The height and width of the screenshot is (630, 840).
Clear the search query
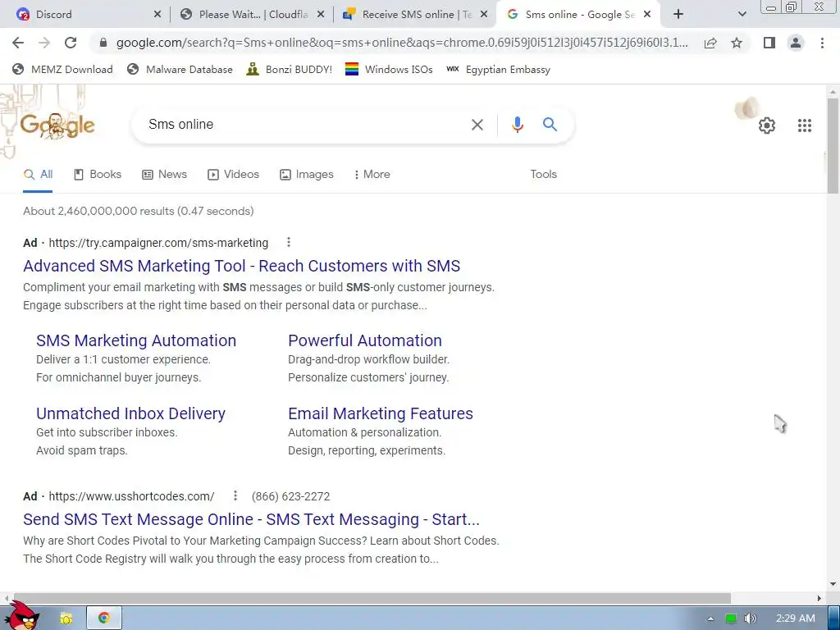coord(477,125)
